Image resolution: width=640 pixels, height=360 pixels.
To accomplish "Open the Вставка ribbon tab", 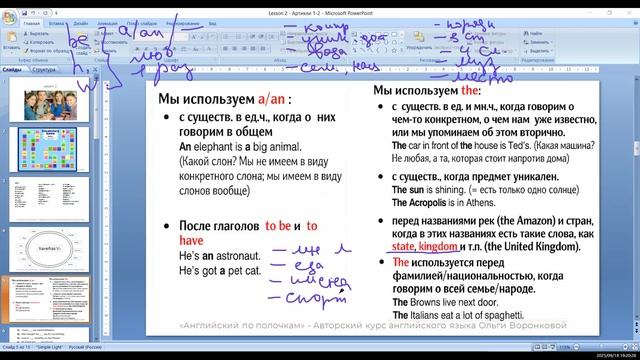I will [56, 24].
